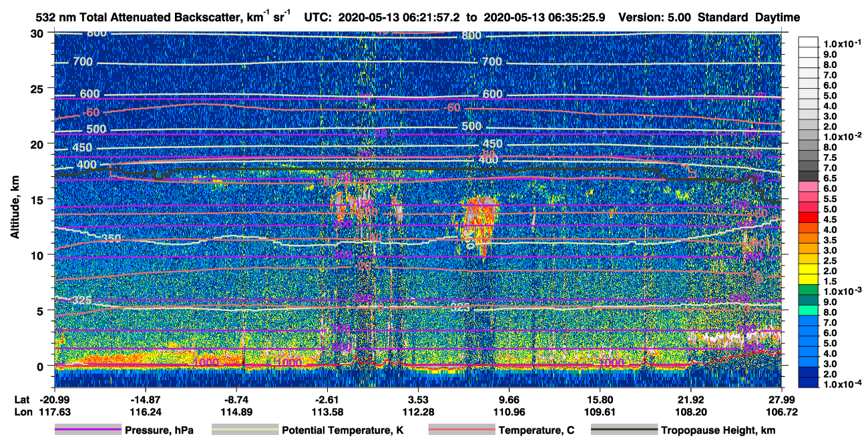
Task: Click latitude value '-2.61'
Action: click(327, 399)
